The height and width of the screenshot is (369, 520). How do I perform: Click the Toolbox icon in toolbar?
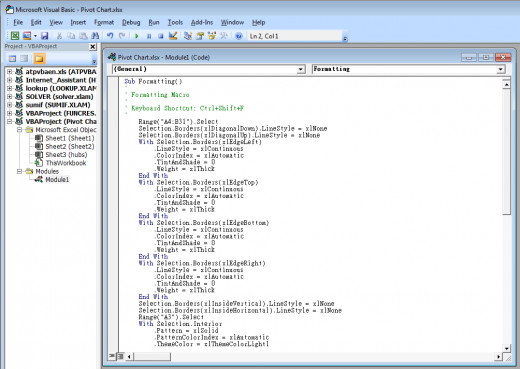(224, 36)
